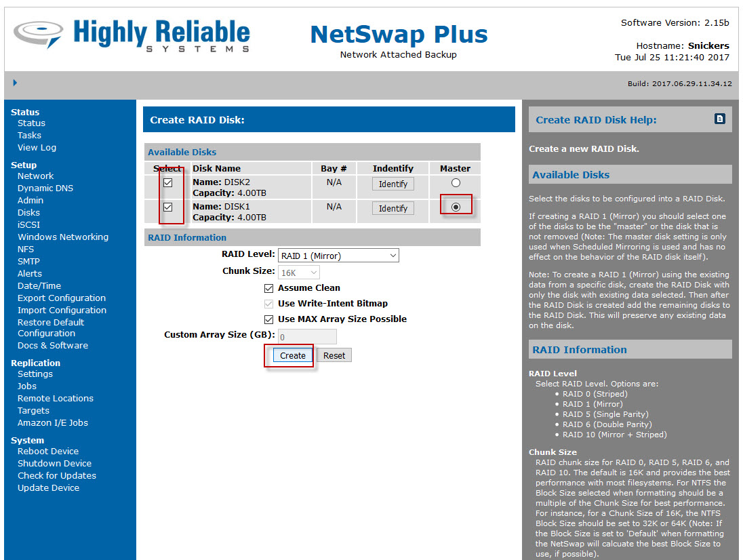The height and width of the screenshot is (560, 743).
Task: Select Shutdown Device
Action: pos(54,464)
